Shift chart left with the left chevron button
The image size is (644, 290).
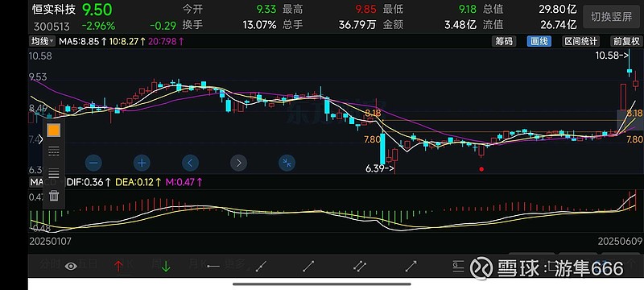[x=190, y=163]
